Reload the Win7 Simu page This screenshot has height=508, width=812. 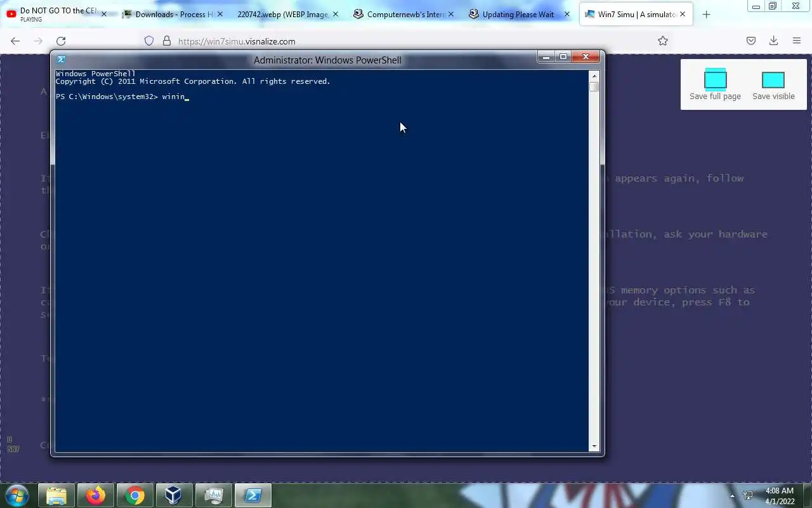[x=61, y=41]
